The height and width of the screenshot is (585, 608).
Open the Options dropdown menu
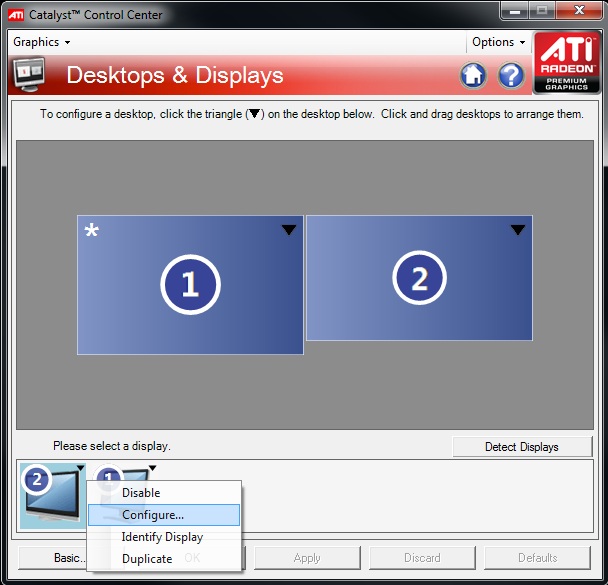(498, 42)
